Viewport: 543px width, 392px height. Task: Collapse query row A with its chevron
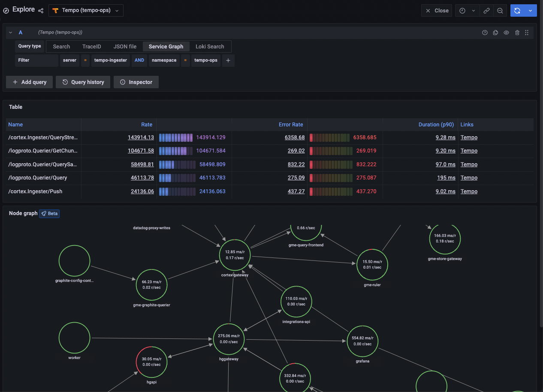click(10, 32)
